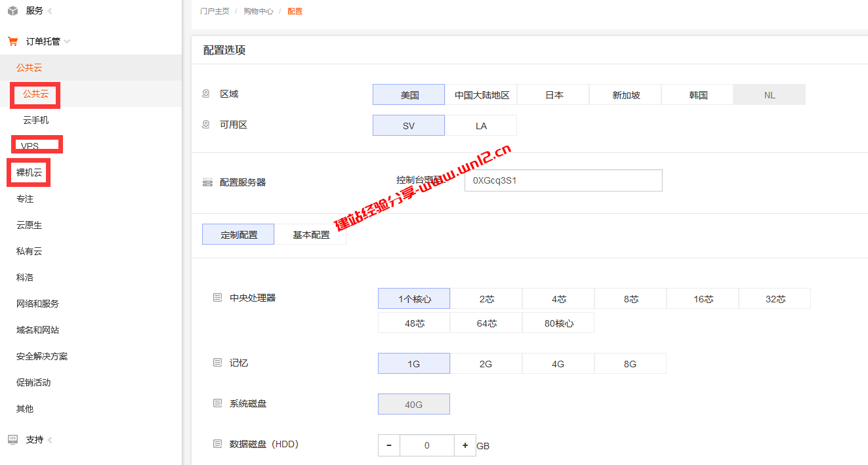Click the list icon beside 中央处理器

pyautogui.click(x=217, y=298)
